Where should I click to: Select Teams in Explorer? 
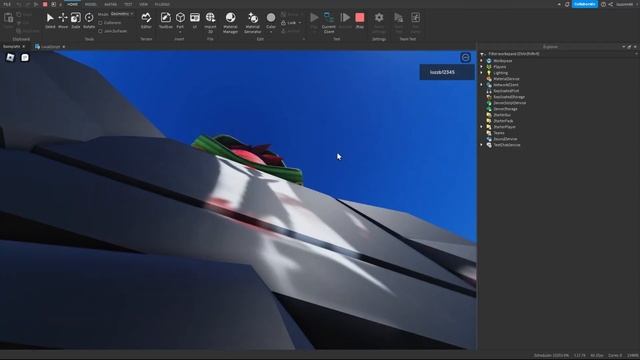499,133
